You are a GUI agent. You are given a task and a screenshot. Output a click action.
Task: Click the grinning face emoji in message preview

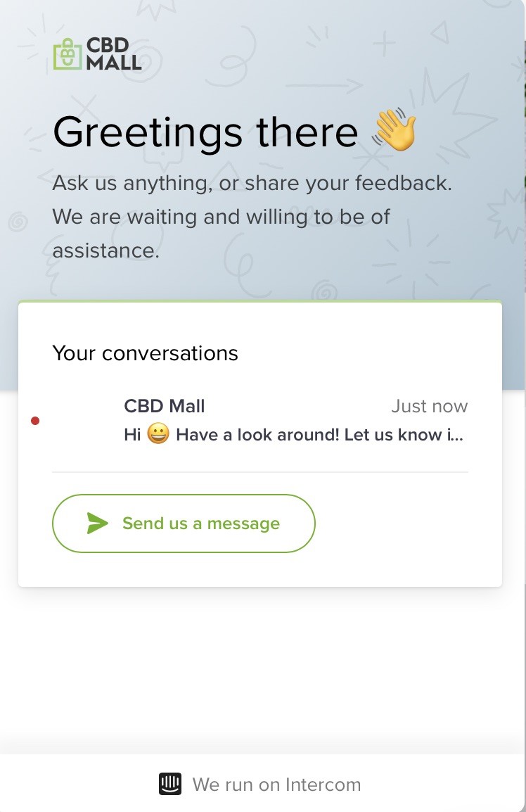158,434
